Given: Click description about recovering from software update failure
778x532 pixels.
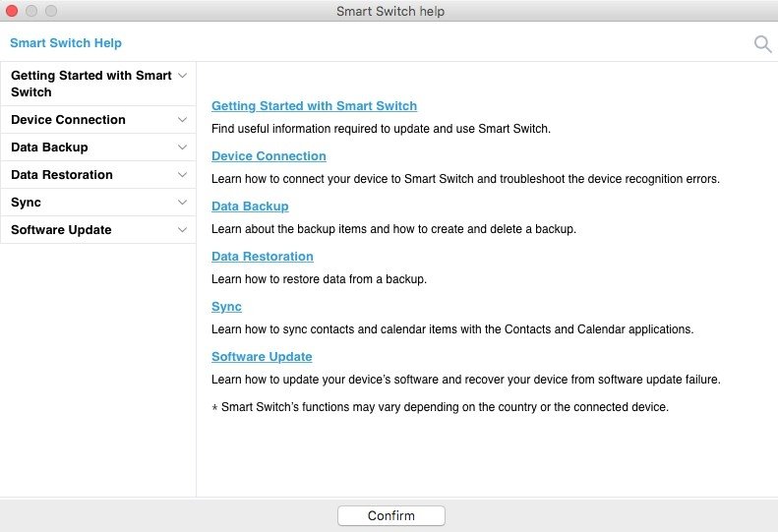Looking at the screenshot, I should pos(466,380).
